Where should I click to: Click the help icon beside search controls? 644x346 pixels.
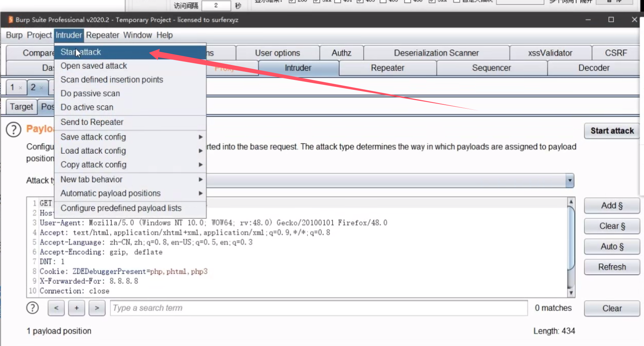pyautogui.click(x=32, y=308)
